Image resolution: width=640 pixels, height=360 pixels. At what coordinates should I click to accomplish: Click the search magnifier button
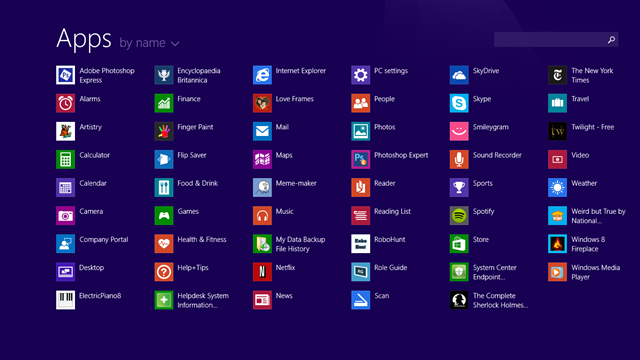coord(611,40)
